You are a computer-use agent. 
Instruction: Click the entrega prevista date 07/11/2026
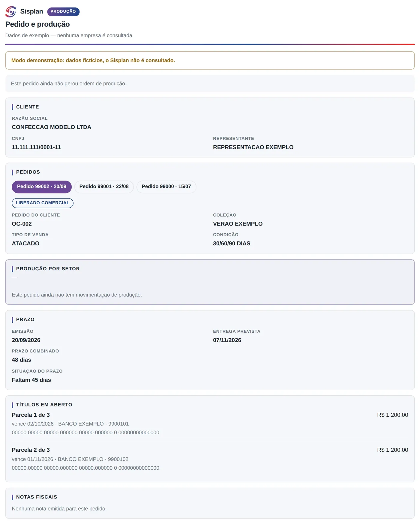tap(227, 340)
